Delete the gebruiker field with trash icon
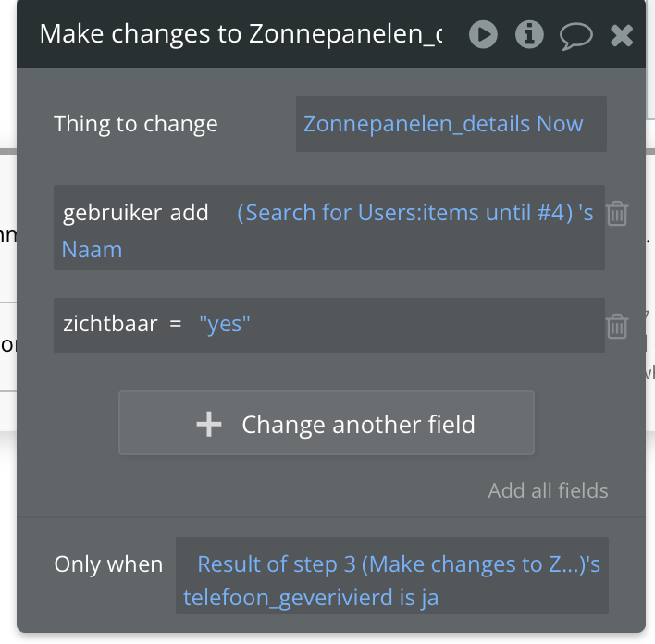 pos(617,215)
